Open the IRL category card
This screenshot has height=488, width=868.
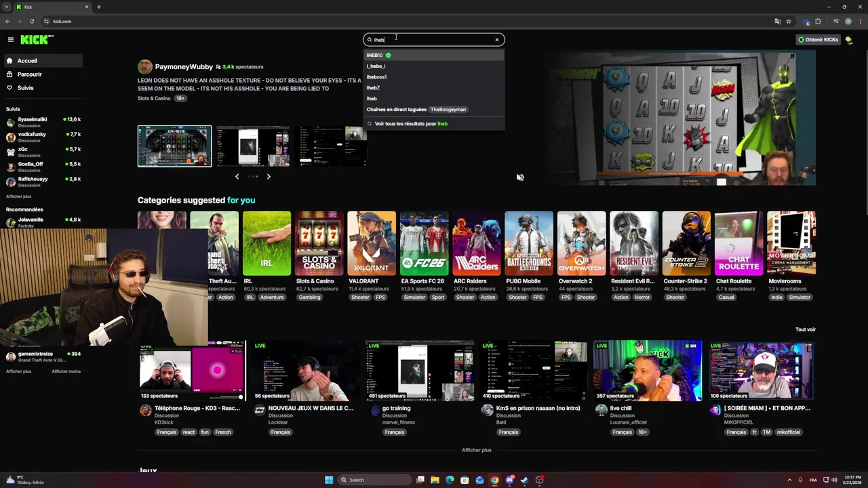point(267,243)
